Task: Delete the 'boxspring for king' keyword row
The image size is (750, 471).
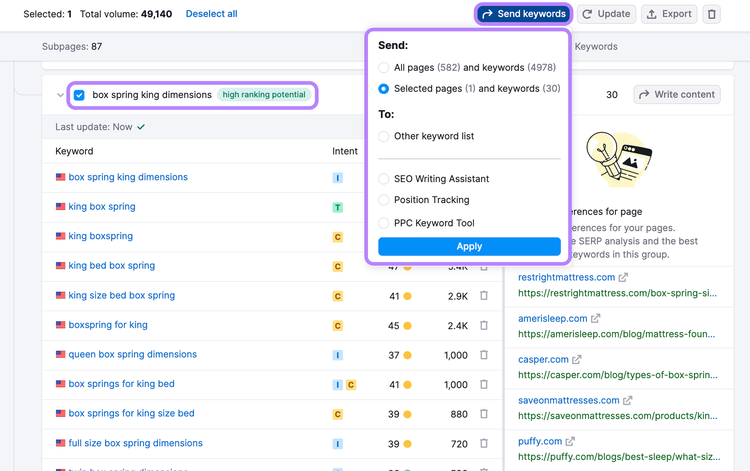Action: pos(484,326)
